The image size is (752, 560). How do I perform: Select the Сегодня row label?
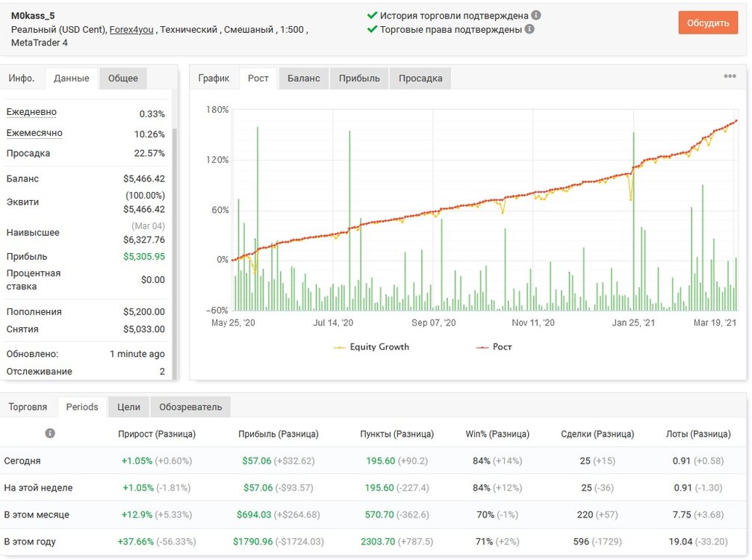click(x=22, y=461)
